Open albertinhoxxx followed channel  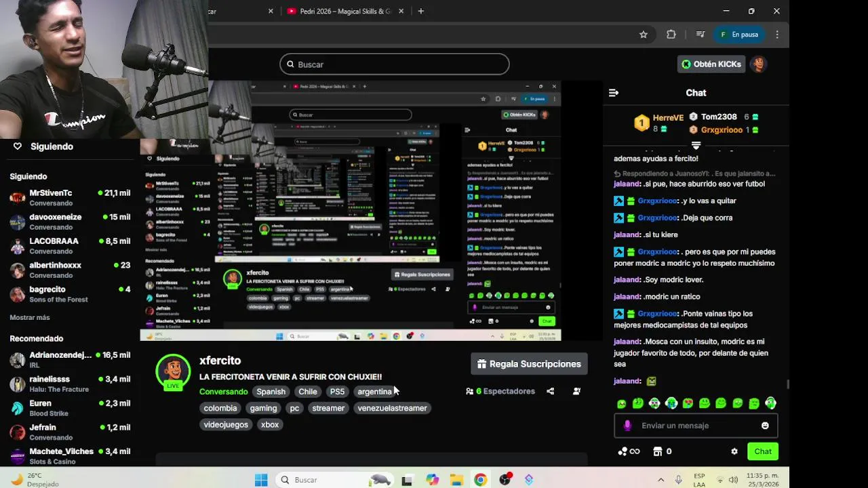click(71, 270)
